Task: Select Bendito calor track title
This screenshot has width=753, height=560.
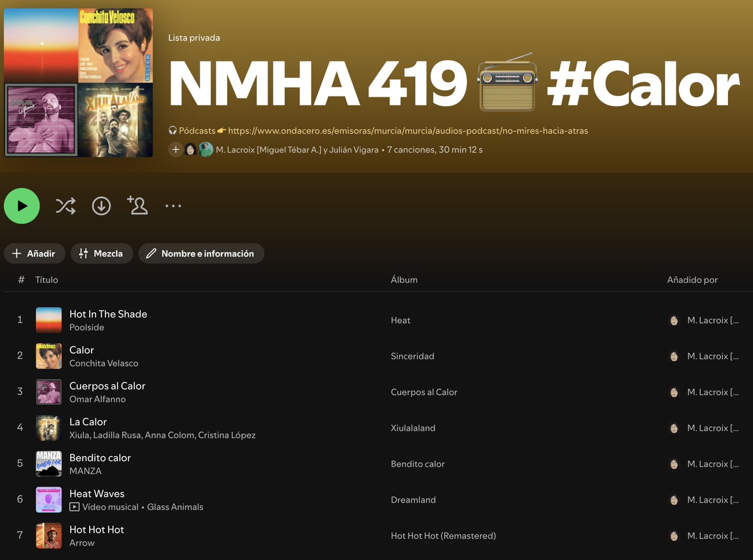Action: click(100, 458)
